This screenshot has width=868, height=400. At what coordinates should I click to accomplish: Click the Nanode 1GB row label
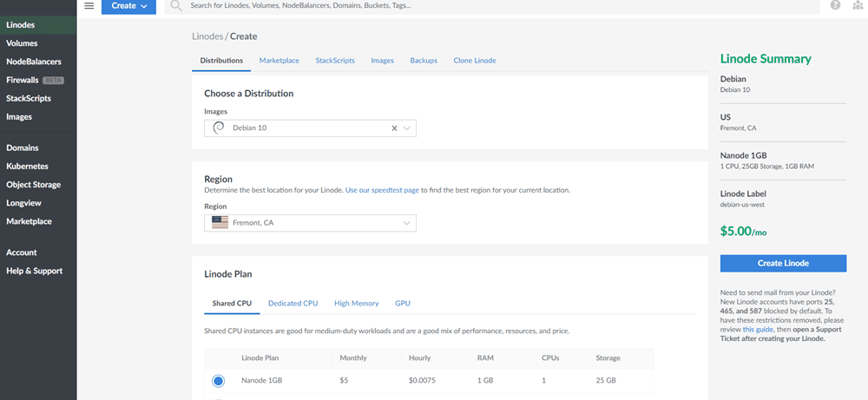[262, 381]
